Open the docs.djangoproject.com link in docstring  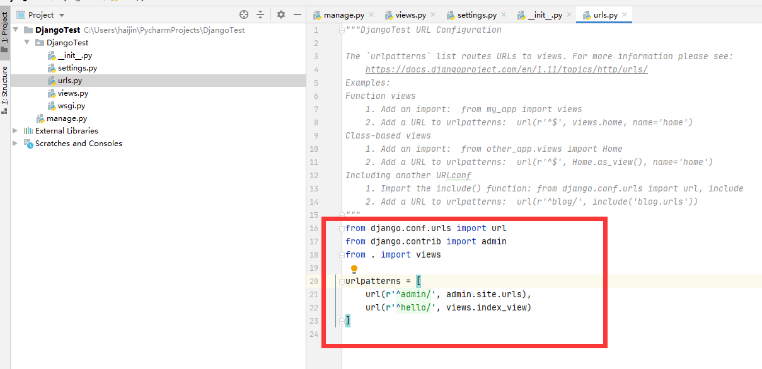506,70
